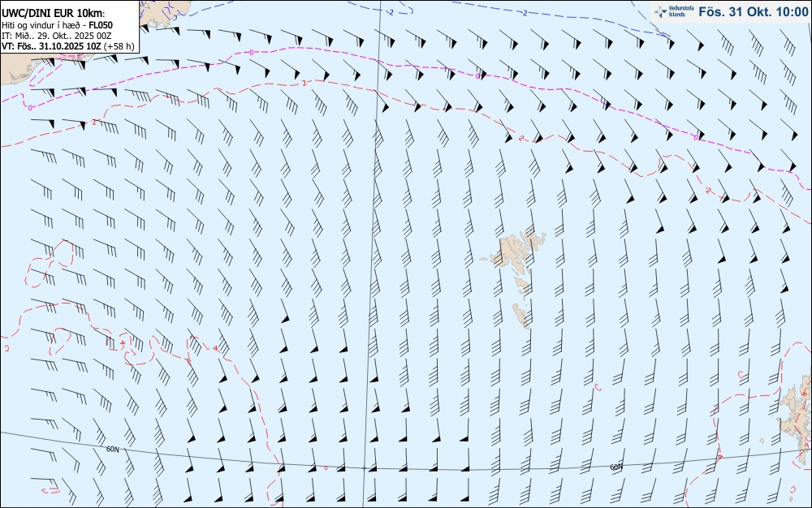Click the 'IT: Mið.. 29. Okt.. 2025 00Z' line
The height and width of the screenshot is (508, 812).
coord(56,36)
